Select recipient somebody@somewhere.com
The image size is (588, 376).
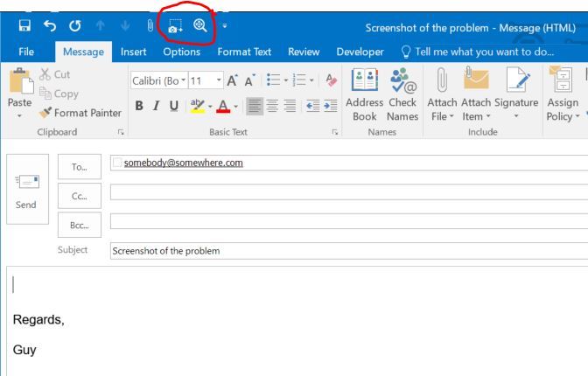coord(184,163)
